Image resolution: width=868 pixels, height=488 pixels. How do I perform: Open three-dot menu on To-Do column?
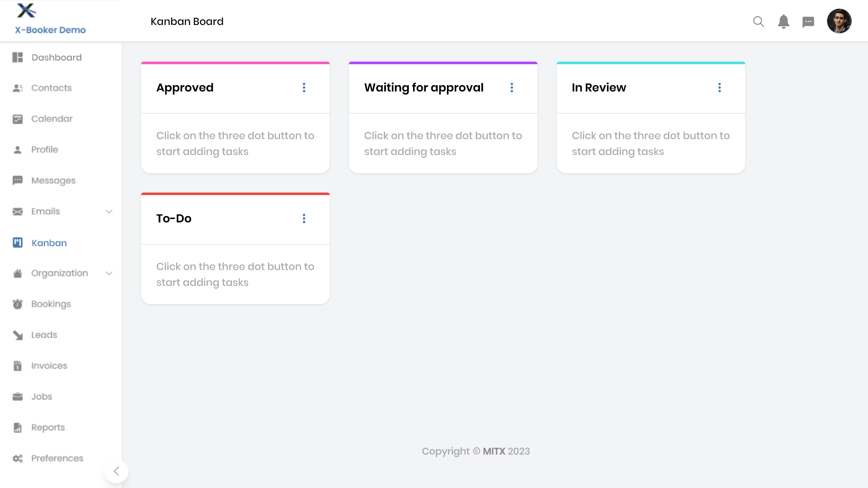(304, 219)
